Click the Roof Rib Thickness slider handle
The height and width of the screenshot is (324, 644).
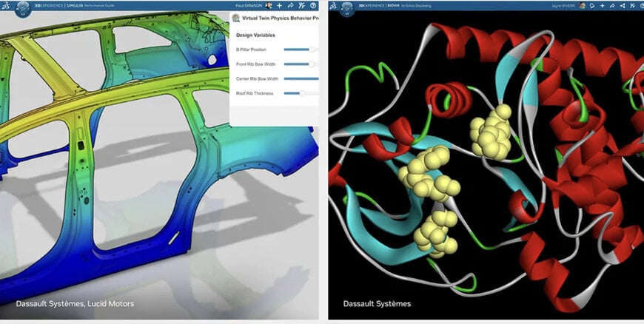point(302,93)
